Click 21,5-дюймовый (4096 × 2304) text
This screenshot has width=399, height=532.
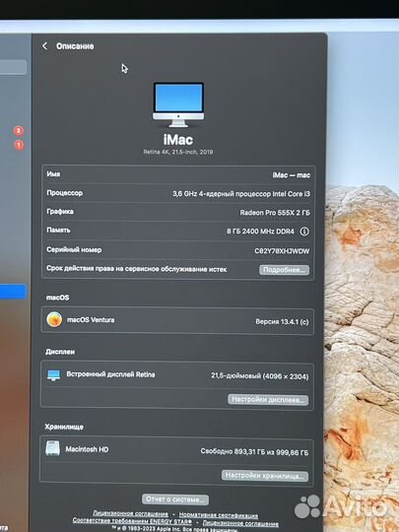(259, 376)
